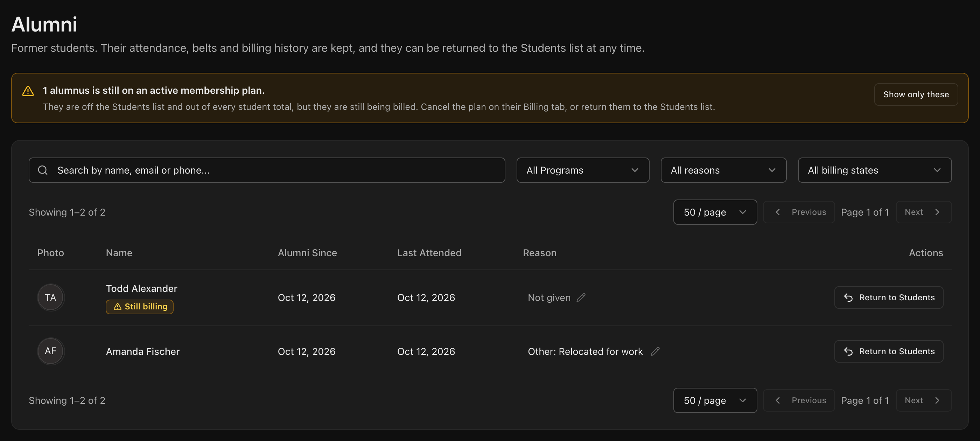Image resolution: width=980 pixels, height=441 pixels.
Task: Click the Reason column header
Action: click(539, 253)
